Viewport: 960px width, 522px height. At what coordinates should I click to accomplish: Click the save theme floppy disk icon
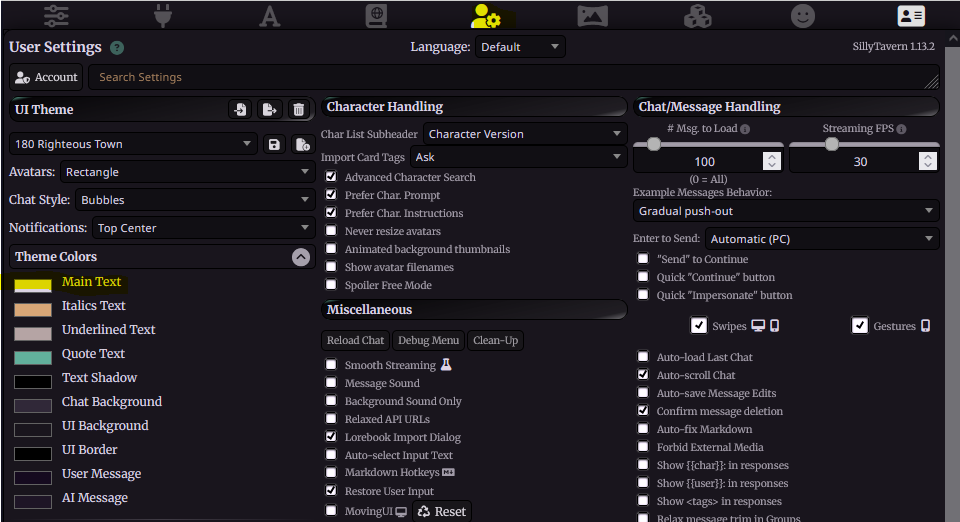tap(274, 144)
